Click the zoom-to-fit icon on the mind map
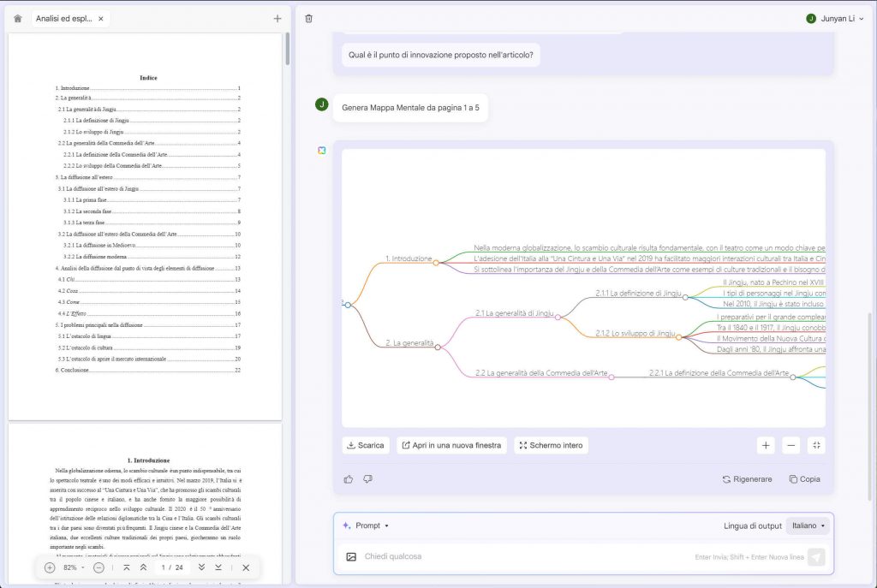 [816, 445]
